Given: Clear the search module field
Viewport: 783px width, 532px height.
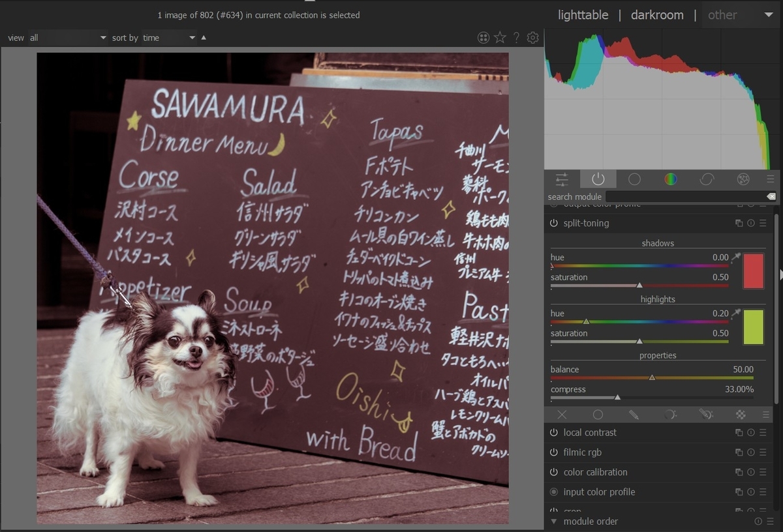Looking at the screenshot, I should tap(771, 196).
